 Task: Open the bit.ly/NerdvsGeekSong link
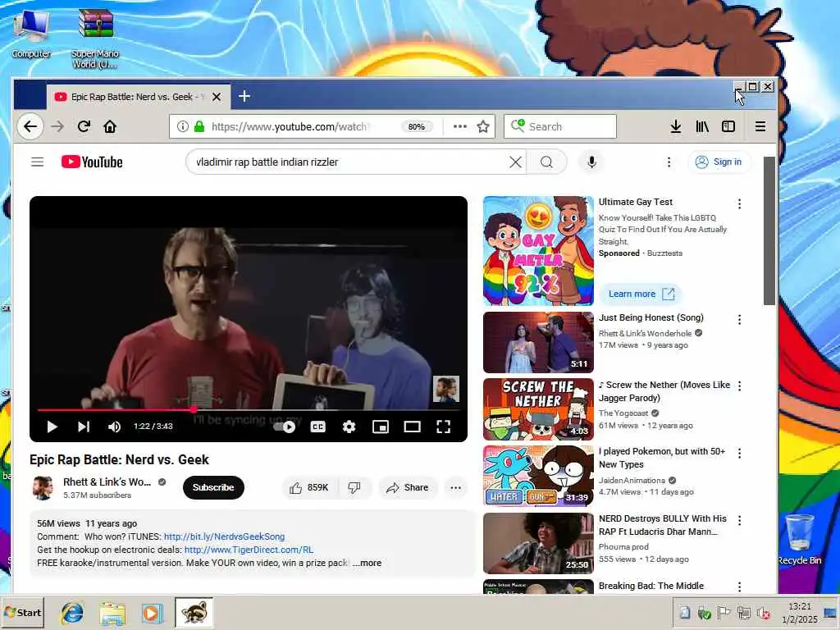(x=225, y=536)
